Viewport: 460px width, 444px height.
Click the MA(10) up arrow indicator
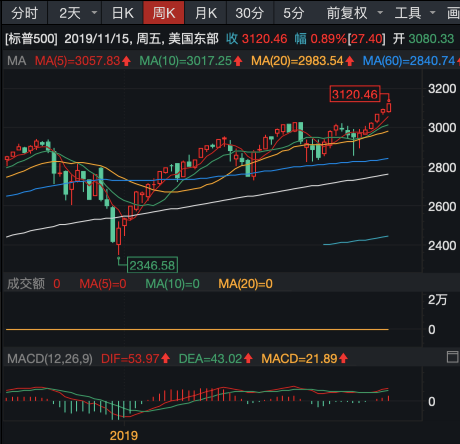(238, 61)
